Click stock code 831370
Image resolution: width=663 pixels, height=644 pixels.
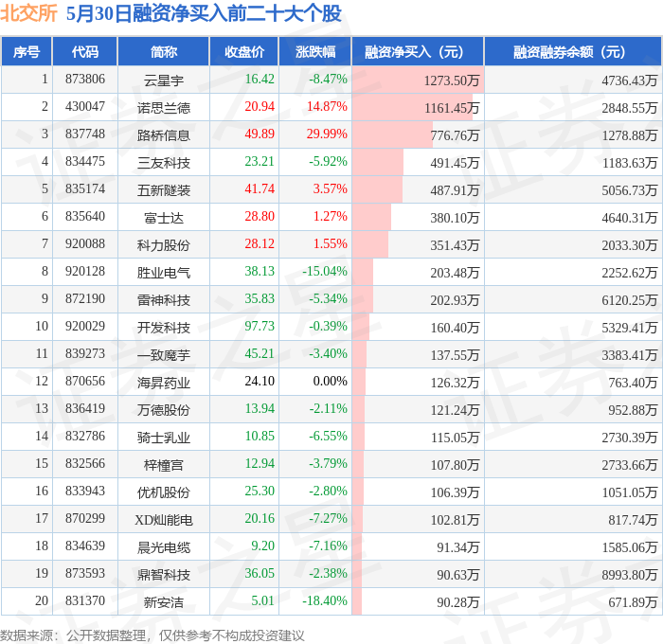85,600
